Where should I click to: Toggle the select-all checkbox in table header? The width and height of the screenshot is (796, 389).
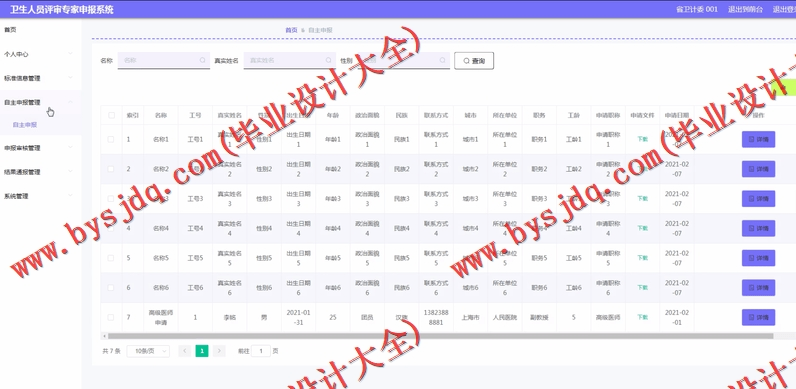pos(111,115)
